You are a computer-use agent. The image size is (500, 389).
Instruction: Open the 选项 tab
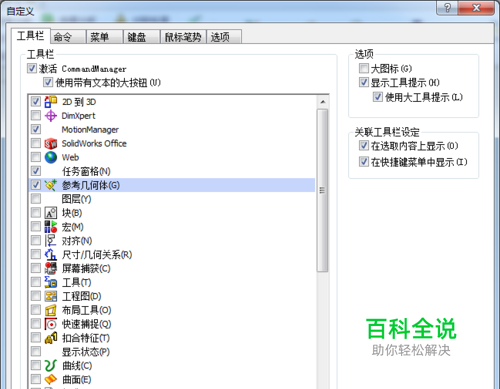point(224,37)
